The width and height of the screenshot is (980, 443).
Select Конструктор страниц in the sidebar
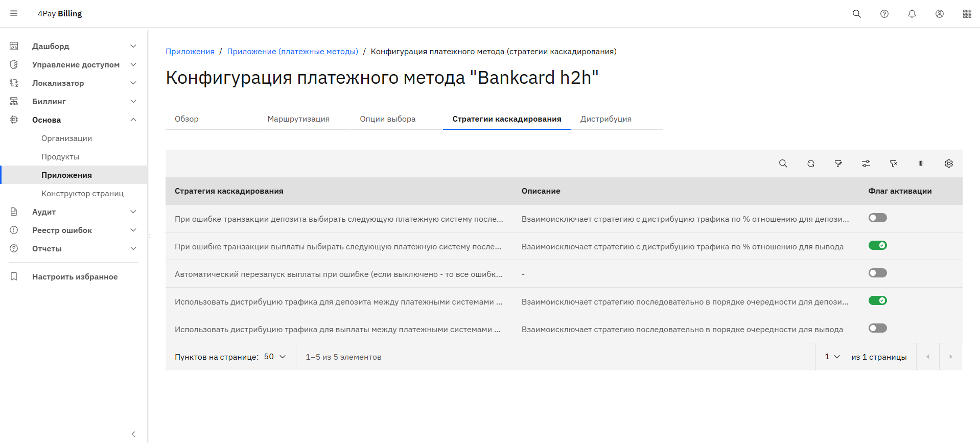82,194
